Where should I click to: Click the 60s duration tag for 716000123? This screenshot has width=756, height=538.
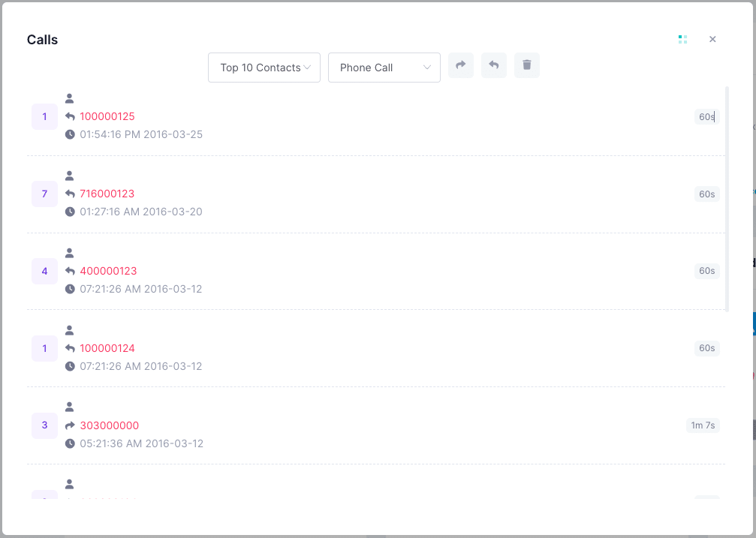pos(706,194)
